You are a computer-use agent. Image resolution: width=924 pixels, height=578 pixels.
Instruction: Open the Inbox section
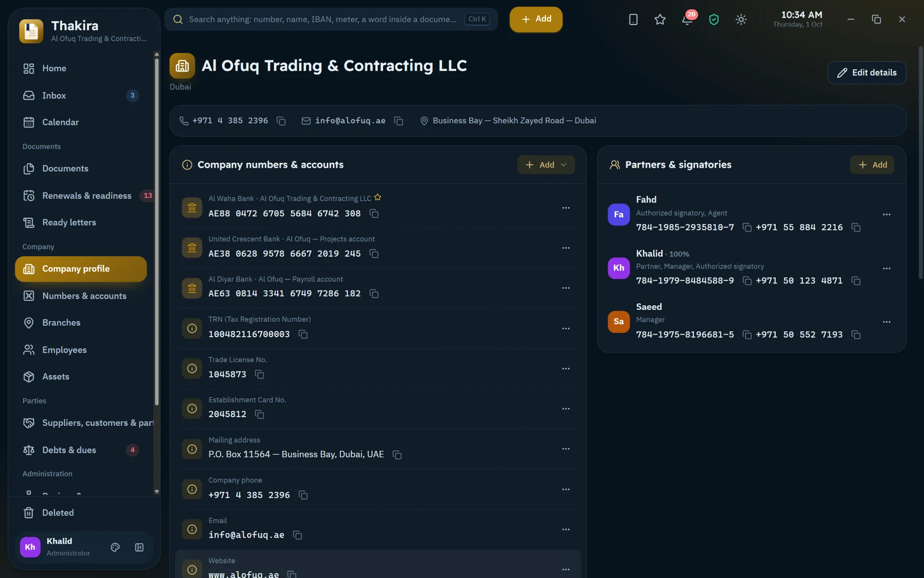pyautogui.click(x=81, y=95)
